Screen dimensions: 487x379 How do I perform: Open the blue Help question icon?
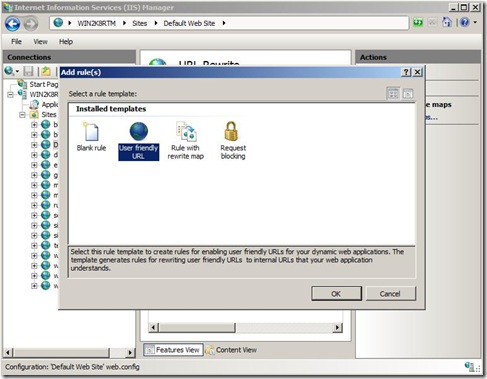coord(465,22)
